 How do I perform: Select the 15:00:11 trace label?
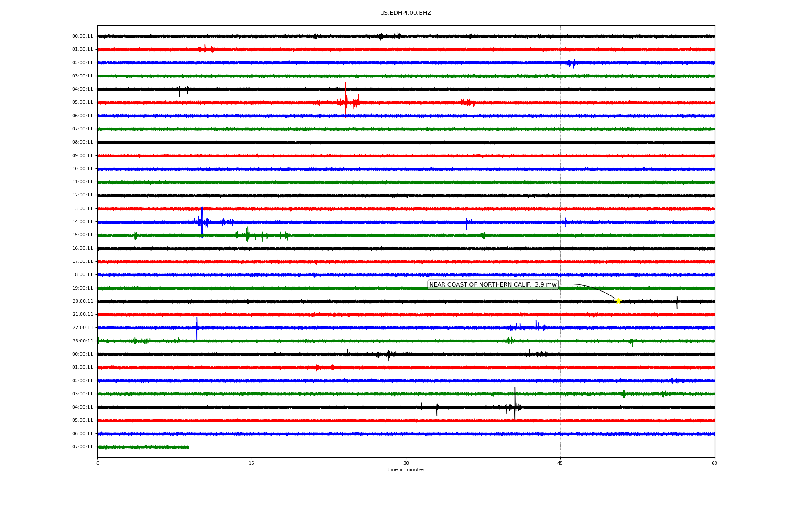point(82,235)
